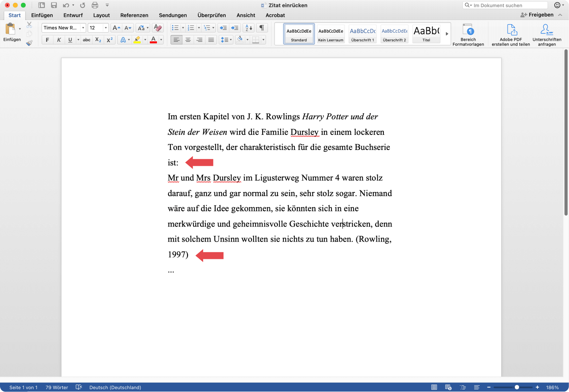Apply subscript X₂ formatting
This screenshot has width=569, height=392.
pos(98,40)
